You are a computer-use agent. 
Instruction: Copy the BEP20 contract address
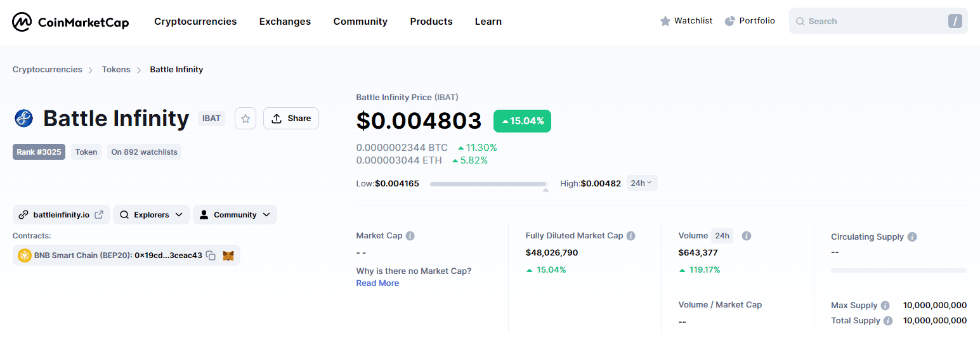(211, 256)
